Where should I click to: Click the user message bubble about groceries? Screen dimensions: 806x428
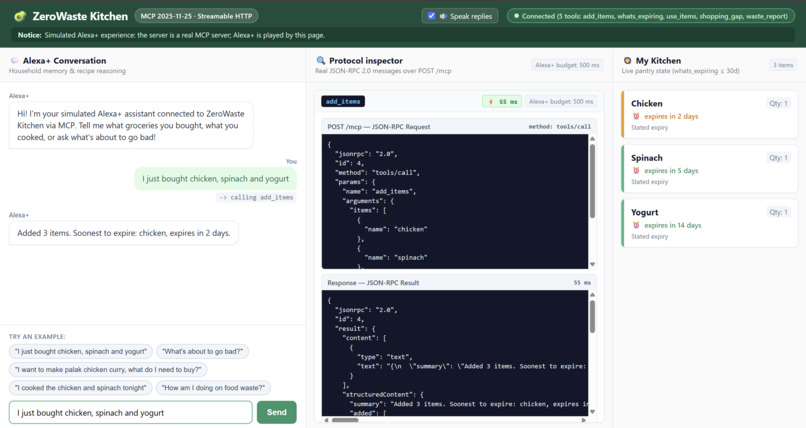pos(215,179)
